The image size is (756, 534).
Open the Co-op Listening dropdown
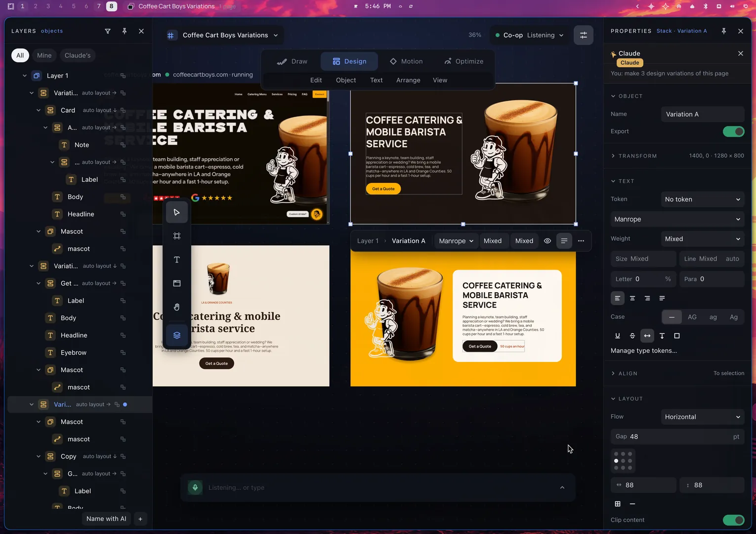pyautogui.click(x=529, y=35)
